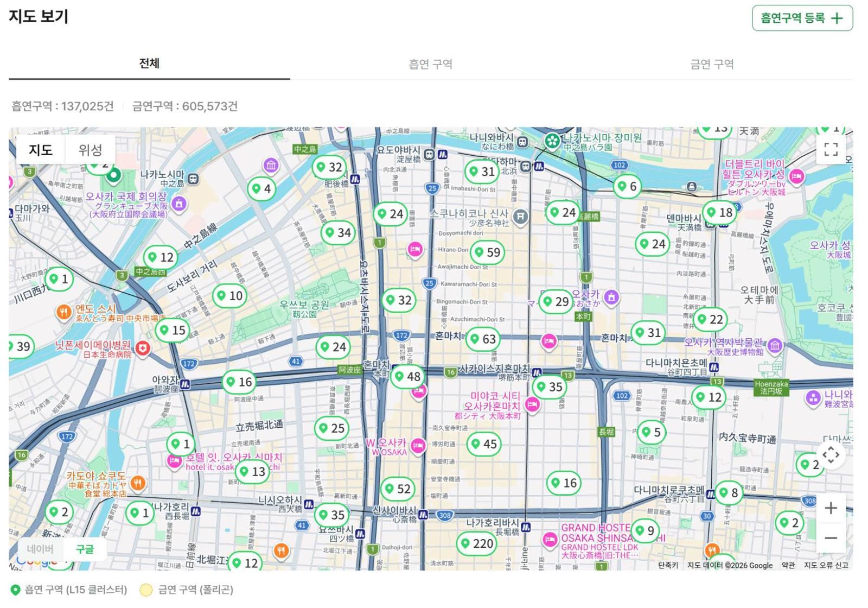Switch map type to 위성 satellite
Screen dimensions: 868x608
tap(90, 150)
